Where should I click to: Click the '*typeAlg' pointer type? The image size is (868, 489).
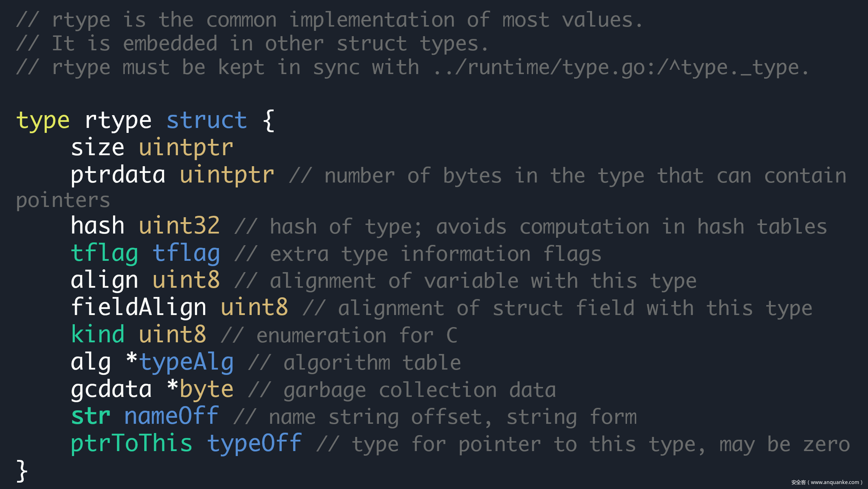[x=180, y=363]
